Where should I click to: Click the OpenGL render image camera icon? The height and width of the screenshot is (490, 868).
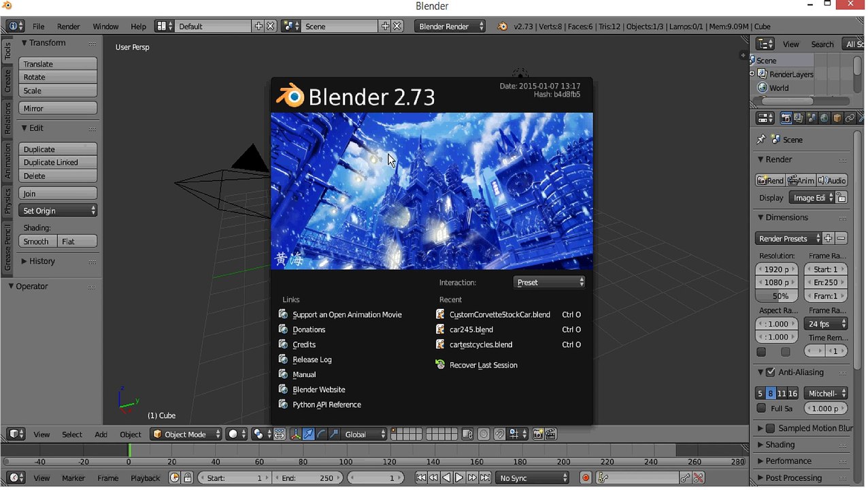[538, 434]
